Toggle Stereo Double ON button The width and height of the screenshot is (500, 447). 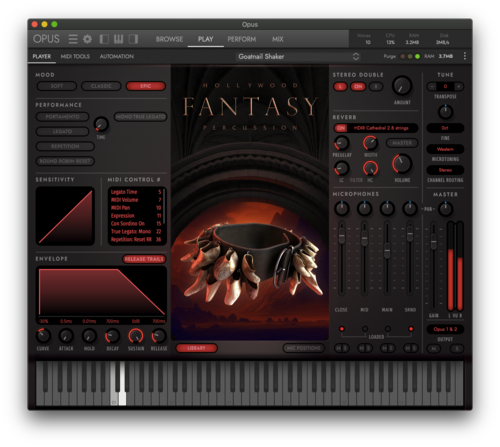358,87
